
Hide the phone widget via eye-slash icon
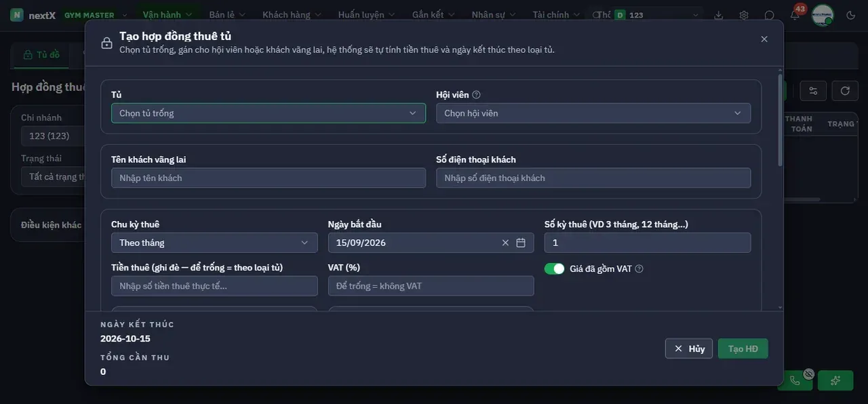point(808,373)
